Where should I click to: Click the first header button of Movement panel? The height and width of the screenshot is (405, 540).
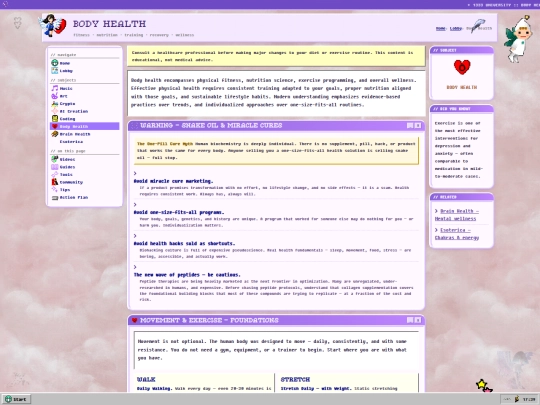[x=410, y=320]
